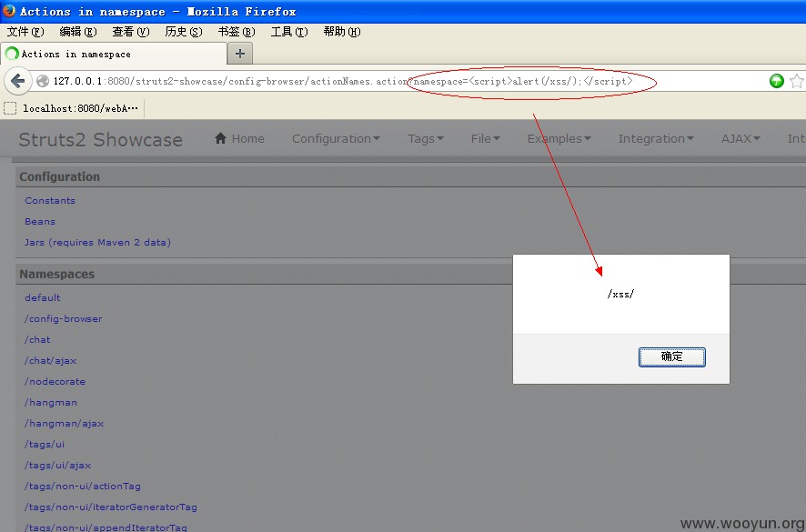Select the /tags/ui/ajax namespace link
This screenshot has width=806, height=532.
[x=57, y=466]
